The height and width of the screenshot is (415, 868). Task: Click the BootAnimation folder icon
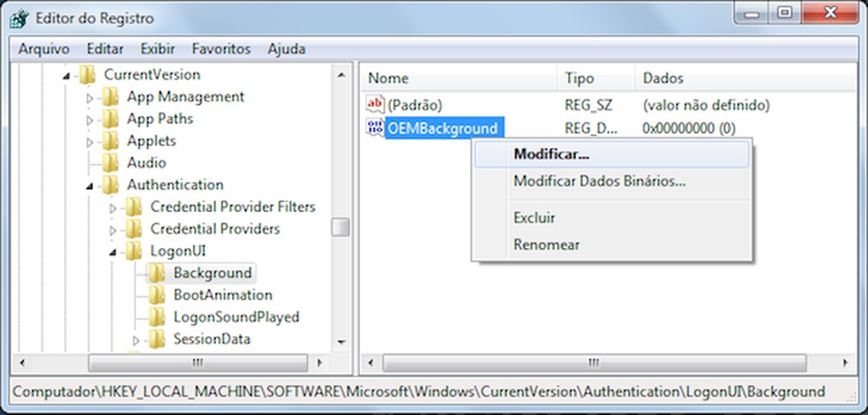tap(157, 295)
